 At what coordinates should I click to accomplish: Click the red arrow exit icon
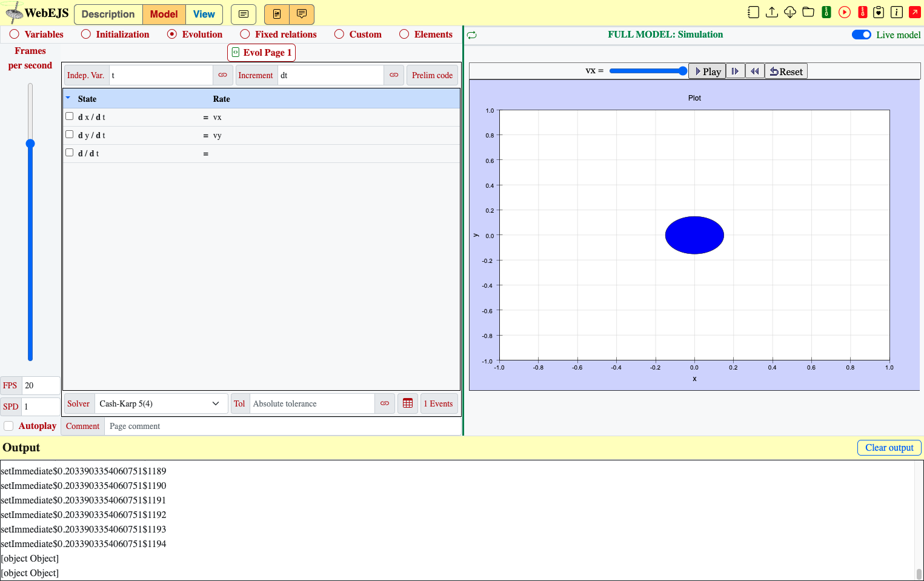pos(915,12)
